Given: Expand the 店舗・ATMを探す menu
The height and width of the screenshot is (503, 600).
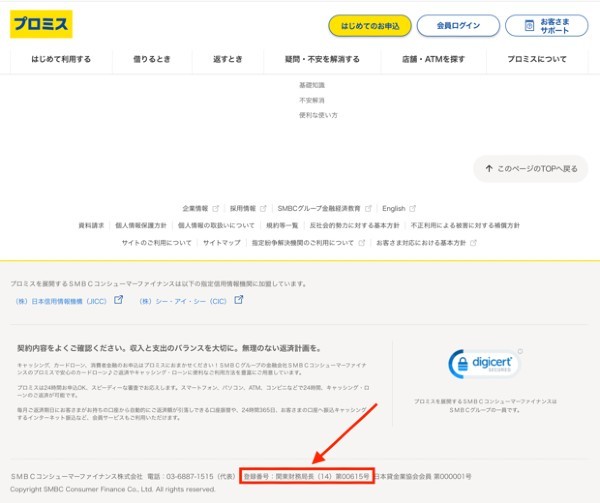Looking at the screenshot, I should (x=433, y=59).
